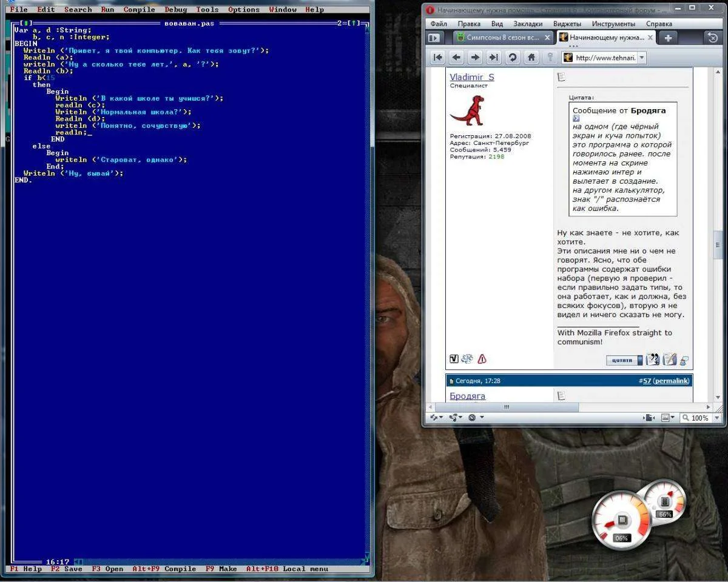Click the multi-quote icon
The height and width of the screenshot is (582, 728).
653,360
